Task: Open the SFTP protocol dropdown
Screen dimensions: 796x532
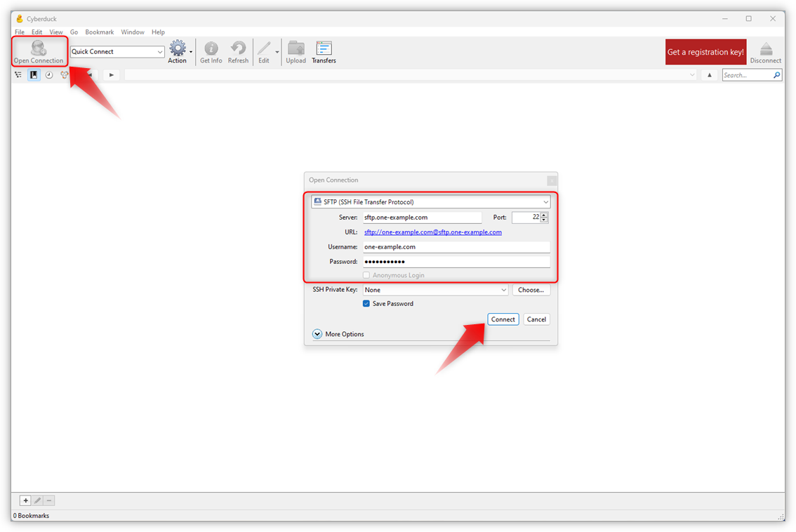Action: [x=545, y=202]
